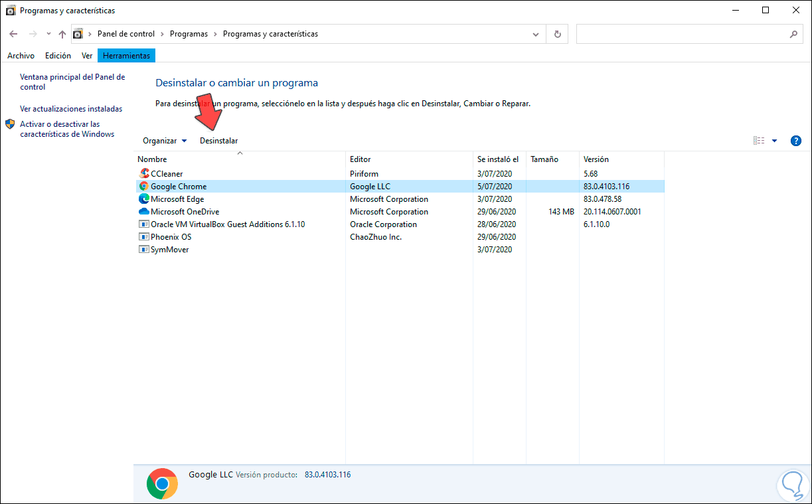812x504 pixels.
Task: Click the Windows features shield icon
Action: [x=10, y=124]
